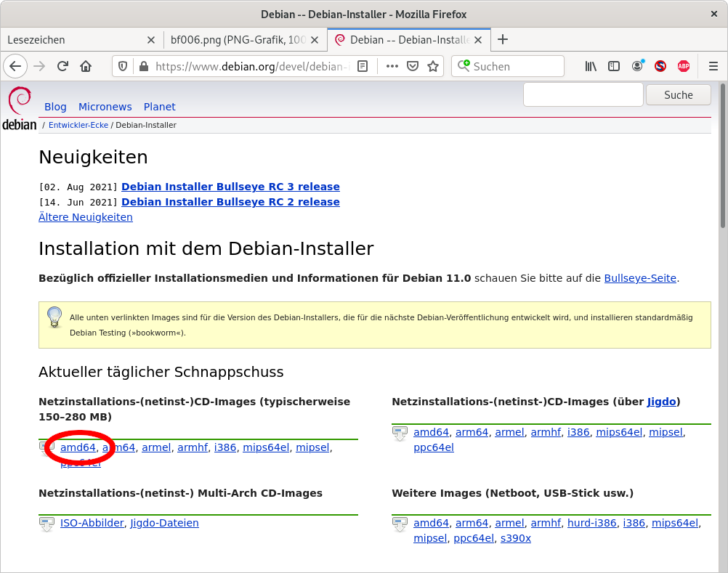This screenshot has height=573, width=728.
Task: Open page actions three-dot menu
Action: tap(392, 66)
